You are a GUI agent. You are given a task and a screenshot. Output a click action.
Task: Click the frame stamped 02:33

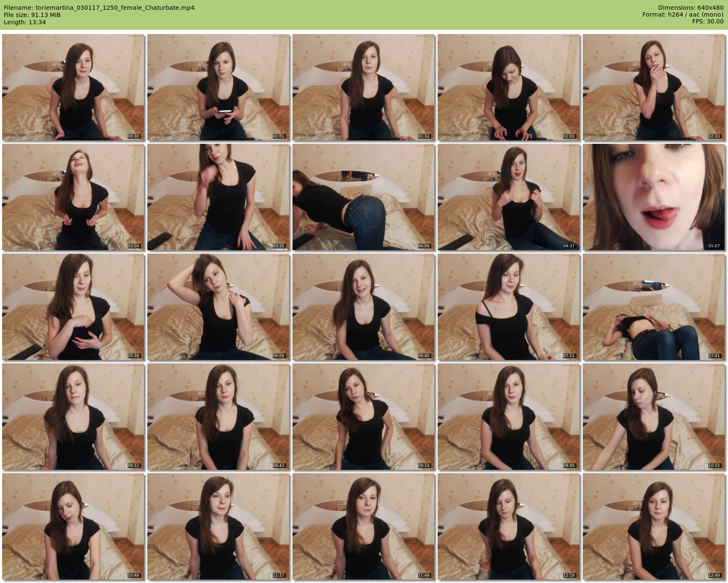(x=654, y=87)
